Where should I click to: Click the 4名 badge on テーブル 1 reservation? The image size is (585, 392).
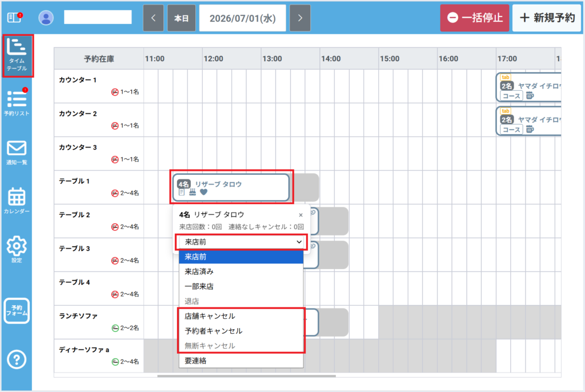pos(184,184)
